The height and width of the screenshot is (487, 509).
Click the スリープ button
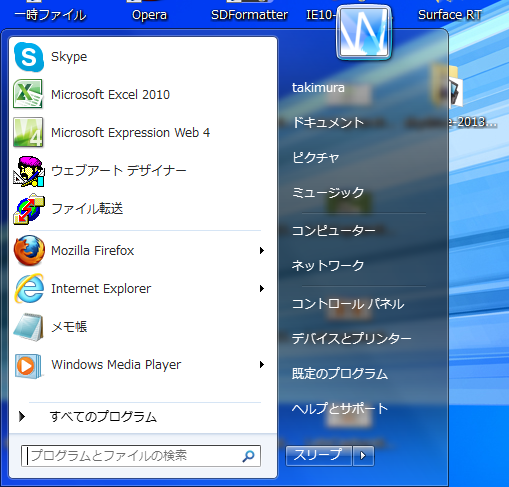coord(319,455)
